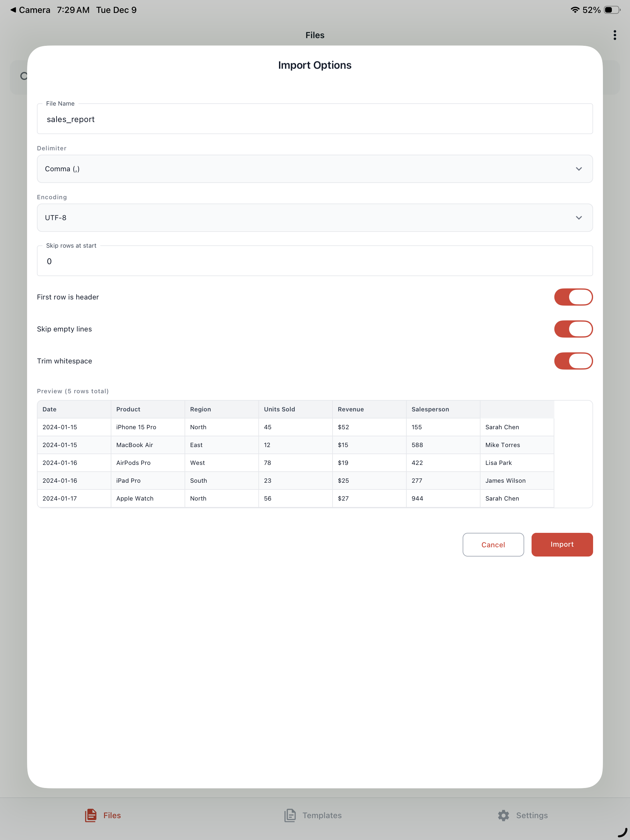The width and height of the screenshot is (630, 840).
Task: Click the South region cell
Action: (x=221, y=480)
